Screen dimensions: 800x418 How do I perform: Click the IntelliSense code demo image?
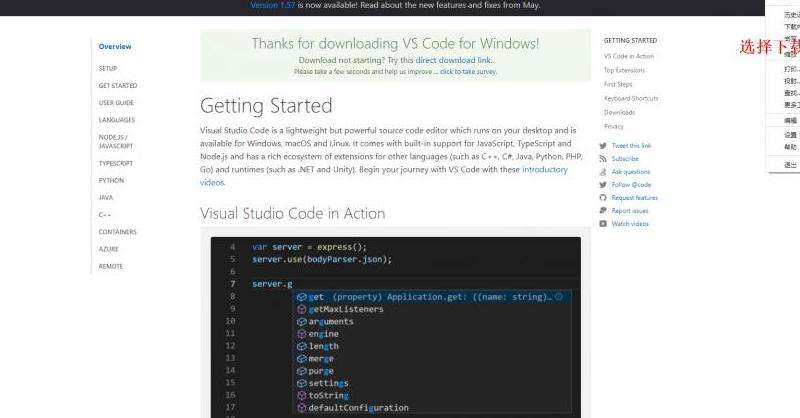(x=395, y=327)
